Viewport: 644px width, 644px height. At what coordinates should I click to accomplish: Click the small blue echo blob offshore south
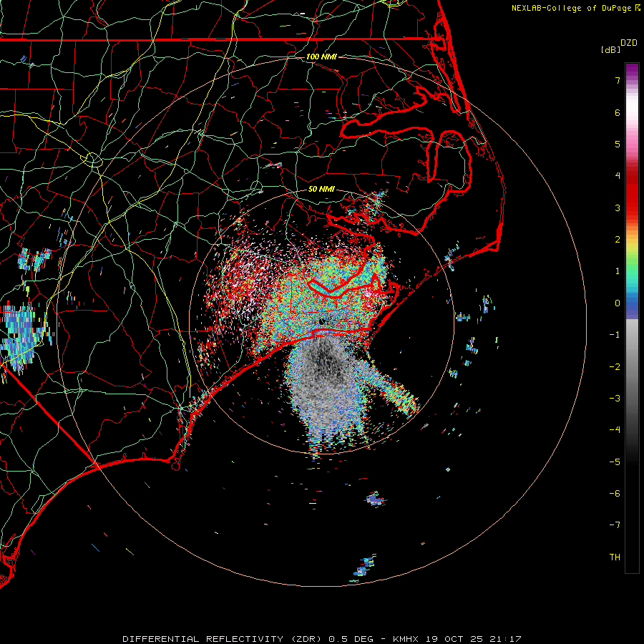coord(375,500)
